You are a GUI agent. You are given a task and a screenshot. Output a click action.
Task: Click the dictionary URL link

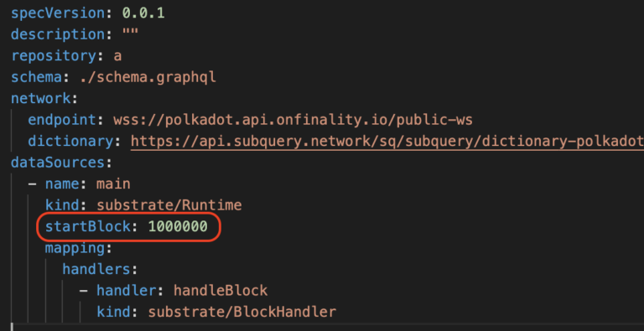click(x=387, y=142)
